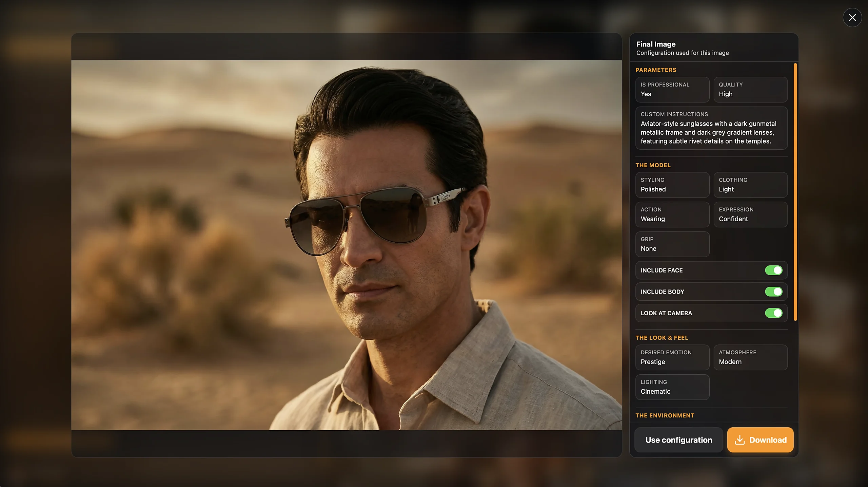Click the Grip None field
This screenshot has height=487, width=868.
(x=672, y=244)
